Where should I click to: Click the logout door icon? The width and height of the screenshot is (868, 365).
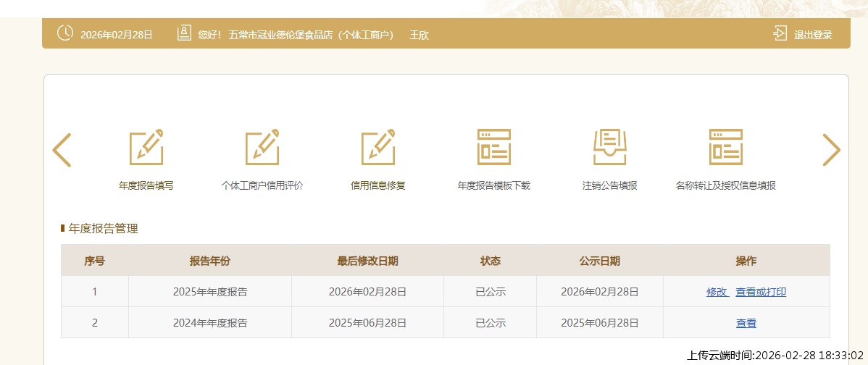780,33
